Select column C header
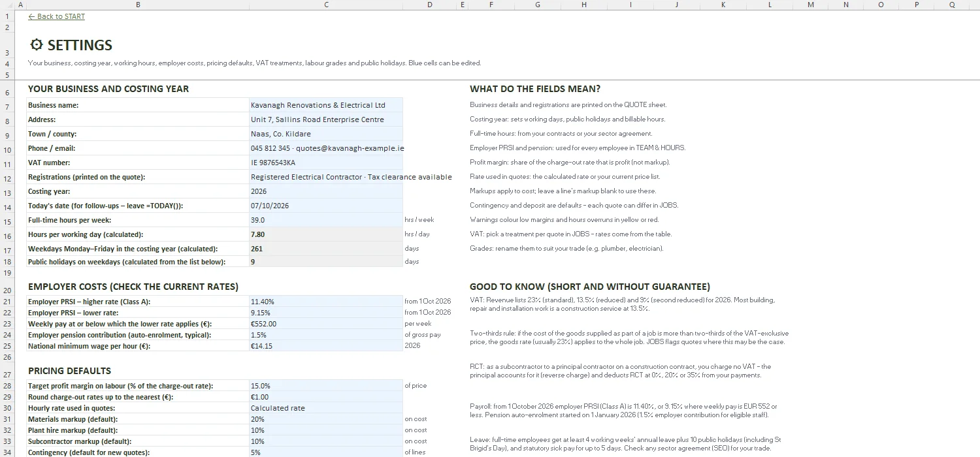The height and width of the screenshot is (457, 980). (x=326, y=5)
